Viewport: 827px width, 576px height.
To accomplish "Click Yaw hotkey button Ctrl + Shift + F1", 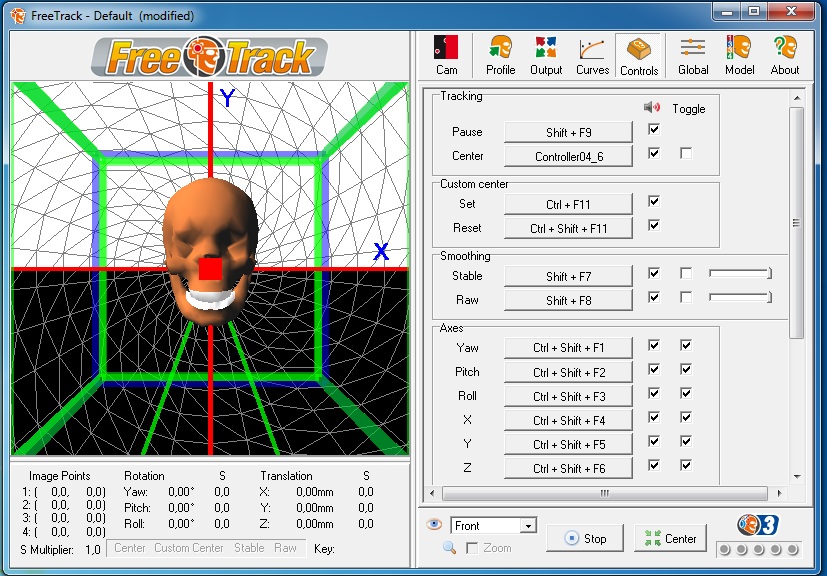I will point(568,348).
